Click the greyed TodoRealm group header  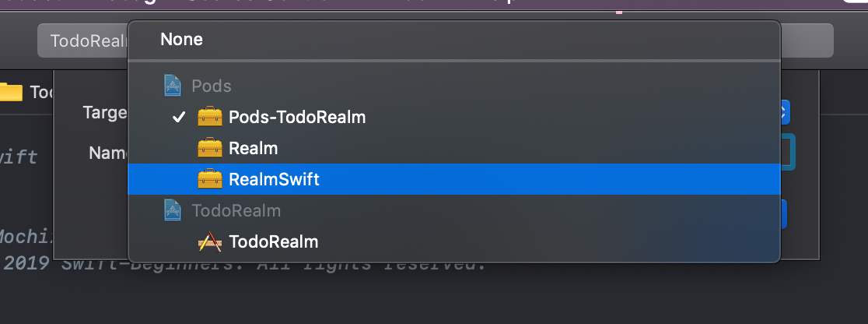click(x=236, y=211)
